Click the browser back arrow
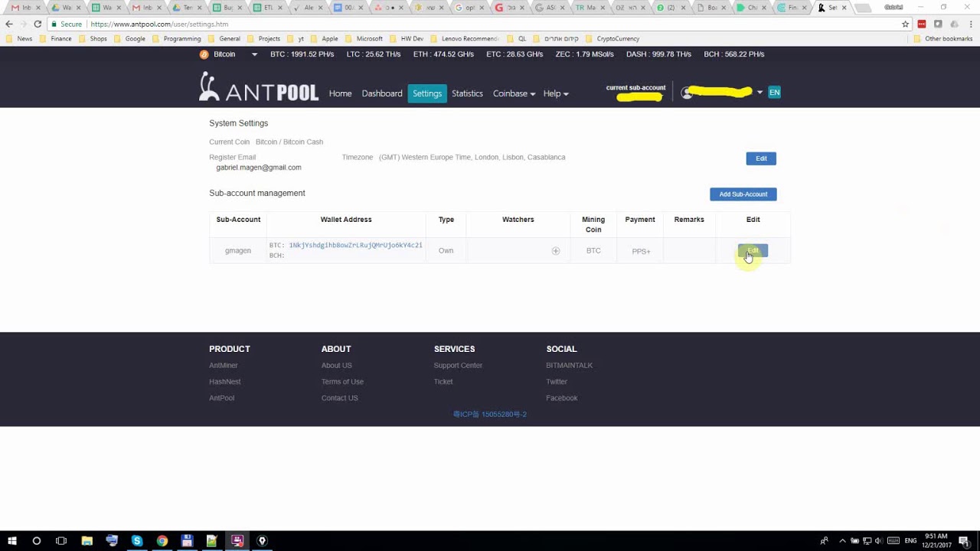 point(9,24)
